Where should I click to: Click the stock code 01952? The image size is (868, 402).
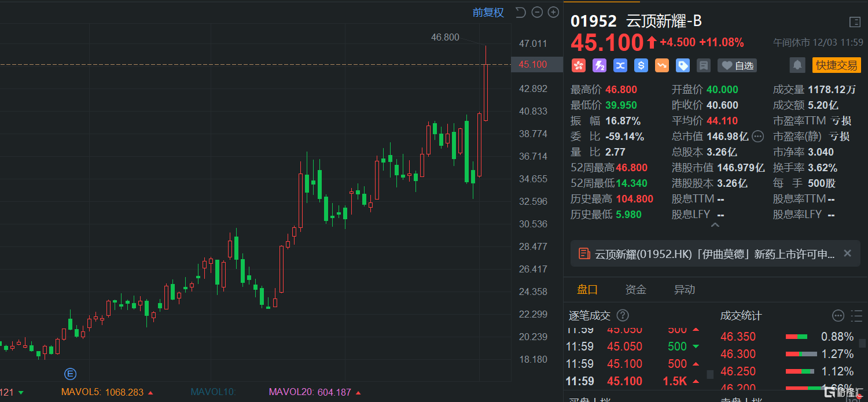pyautogui.click(x=594, y=21)
